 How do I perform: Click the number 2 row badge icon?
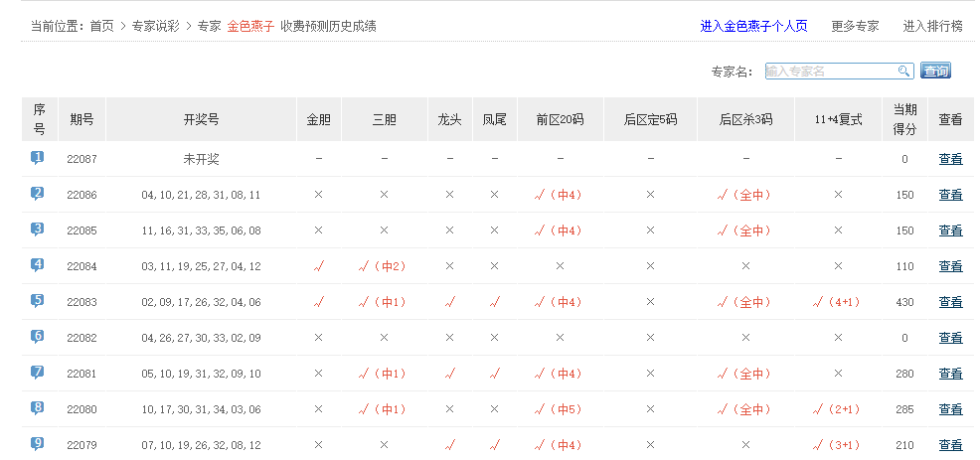point(38,193)
